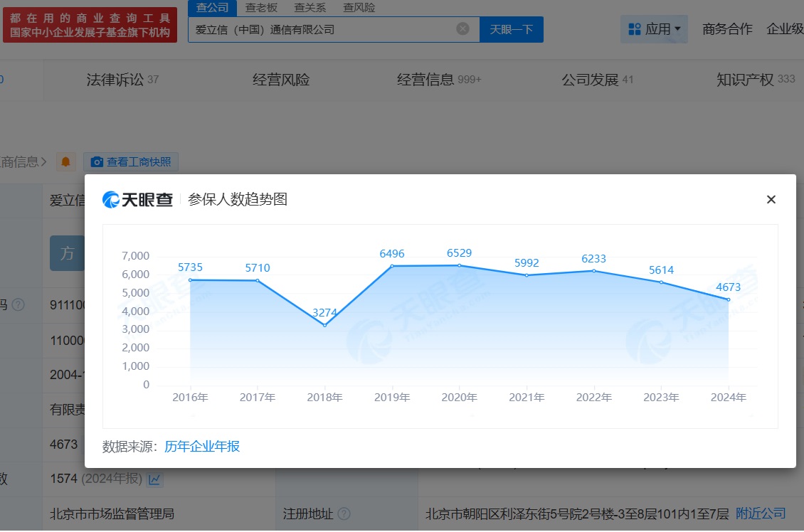Click the orange bell notification icon
This screenshot has width=804, height=532.
[65, 162]
